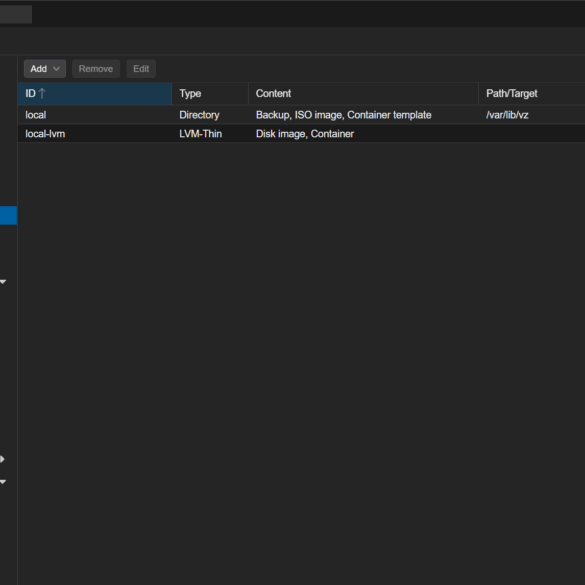Sort by the Type column header
This screenshot has width=585, height=585.
[x=210, y=93]
